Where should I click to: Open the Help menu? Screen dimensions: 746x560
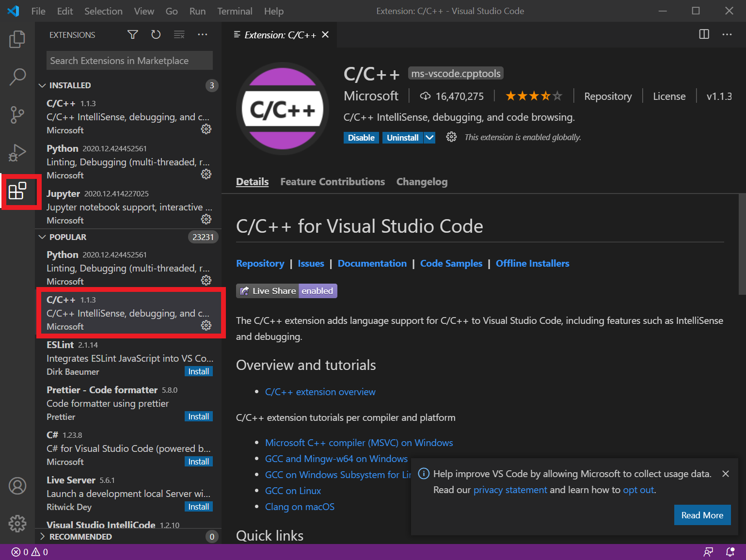[274, 11]
